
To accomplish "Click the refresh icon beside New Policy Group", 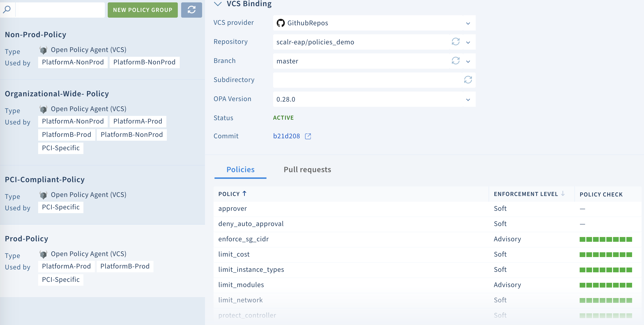I will point(191,10).
